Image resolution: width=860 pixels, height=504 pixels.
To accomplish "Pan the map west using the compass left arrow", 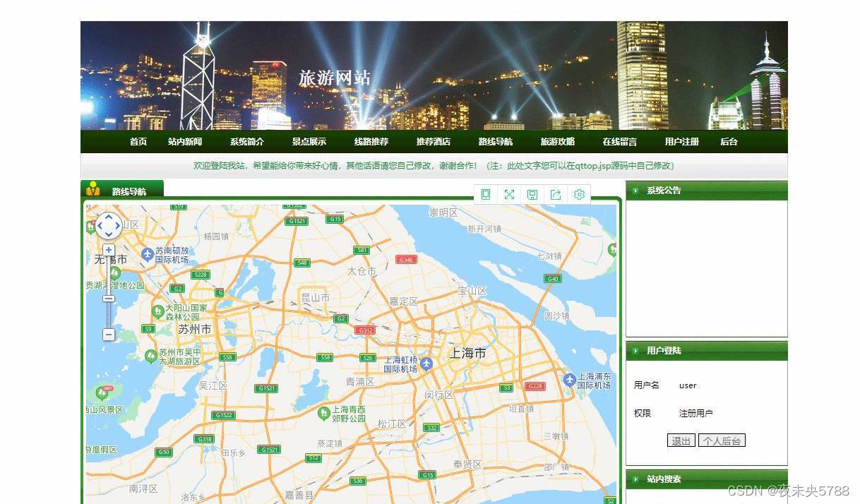I will (100, 226).
